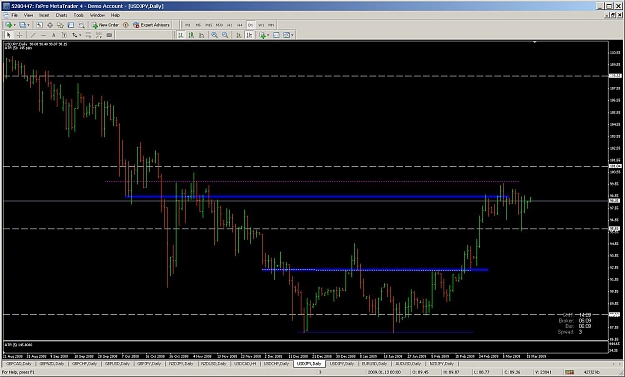Screen dimensions: 625x377
Task: Zoom in on the chart
Action: tap(214, 35)
